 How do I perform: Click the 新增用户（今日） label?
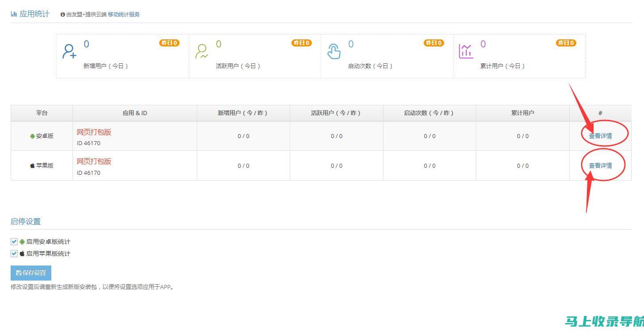point(107,66)
